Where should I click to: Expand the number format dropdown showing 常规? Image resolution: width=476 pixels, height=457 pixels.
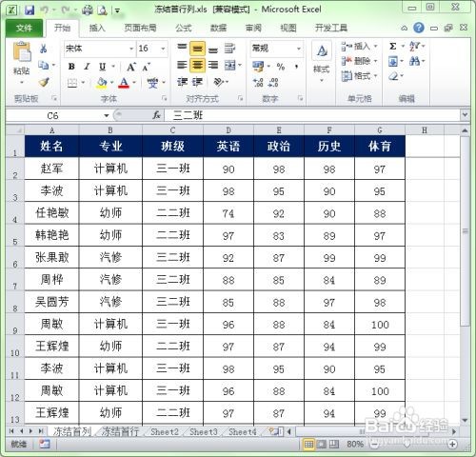299,49
